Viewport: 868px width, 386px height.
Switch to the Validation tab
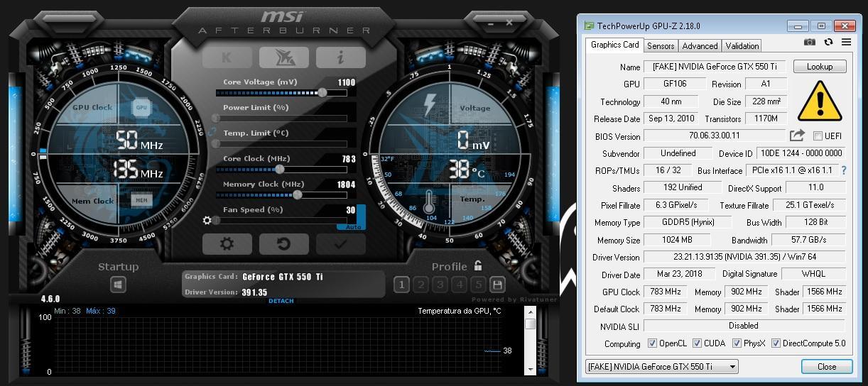coord(742,46)
